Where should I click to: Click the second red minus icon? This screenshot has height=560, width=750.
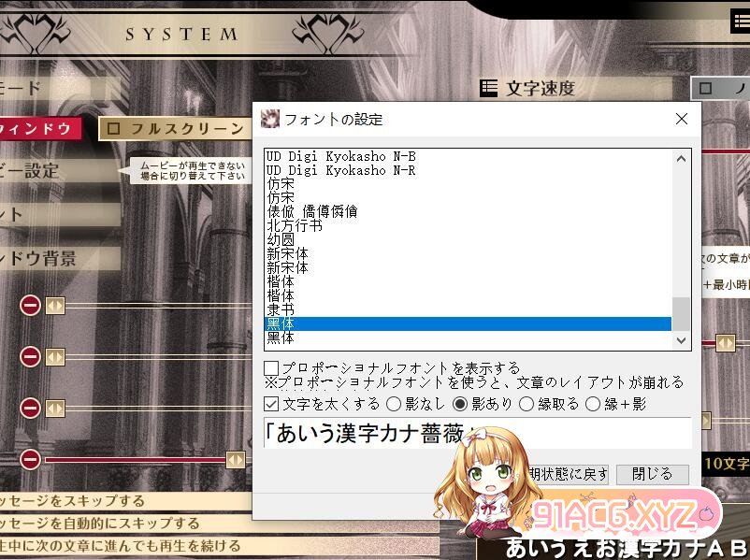(30, 356)
